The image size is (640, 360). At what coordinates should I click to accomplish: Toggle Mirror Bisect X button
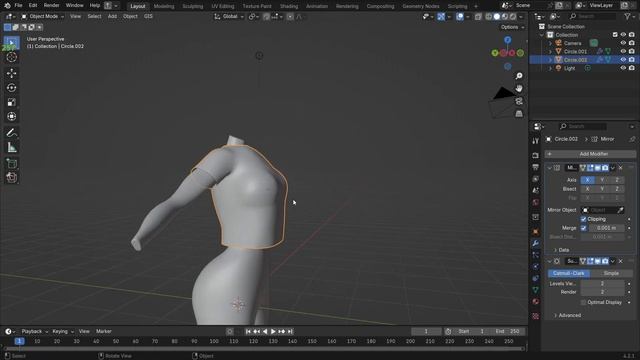tap(587, 189)
